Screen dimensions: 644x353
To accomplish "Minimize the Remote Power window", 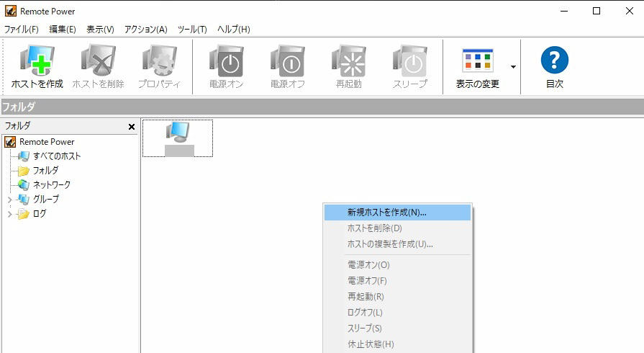I will [x=564, y=11].
